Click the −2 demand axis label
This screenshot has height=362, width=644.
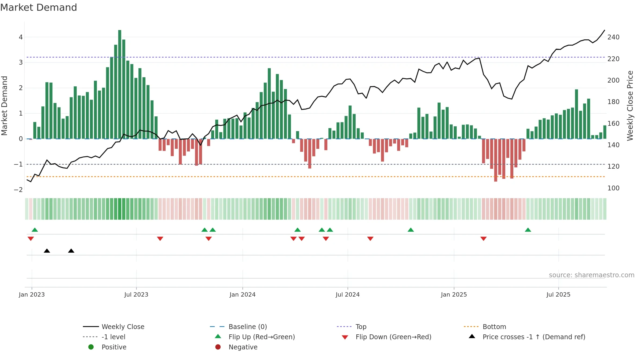coord(18,190)
